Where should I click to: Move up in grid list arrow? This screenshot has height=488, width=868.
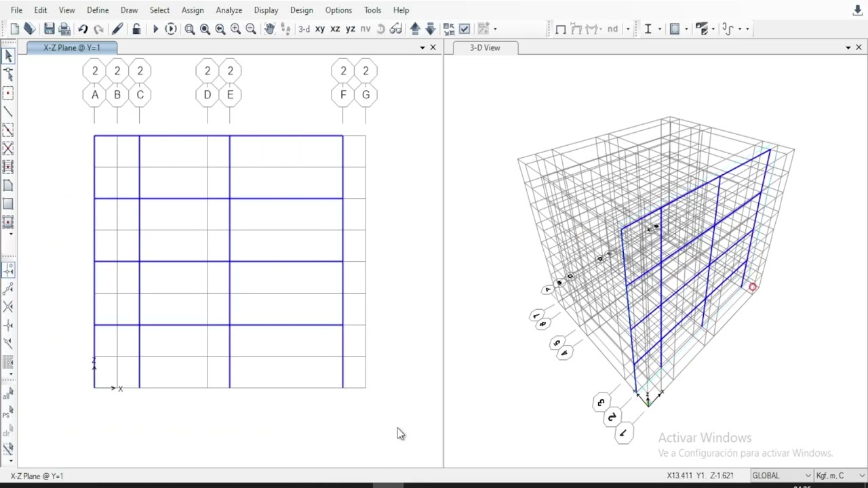415,28
